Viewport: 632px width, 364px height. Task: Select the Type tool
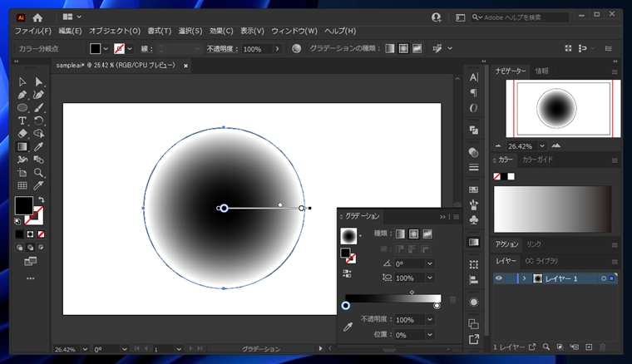coord(22,121)
